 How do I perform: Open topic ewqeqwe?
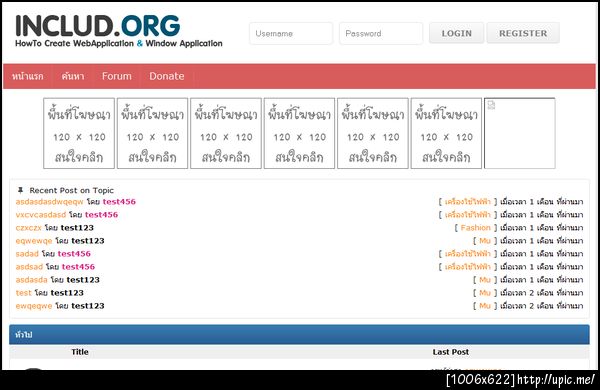coord(34,306)
